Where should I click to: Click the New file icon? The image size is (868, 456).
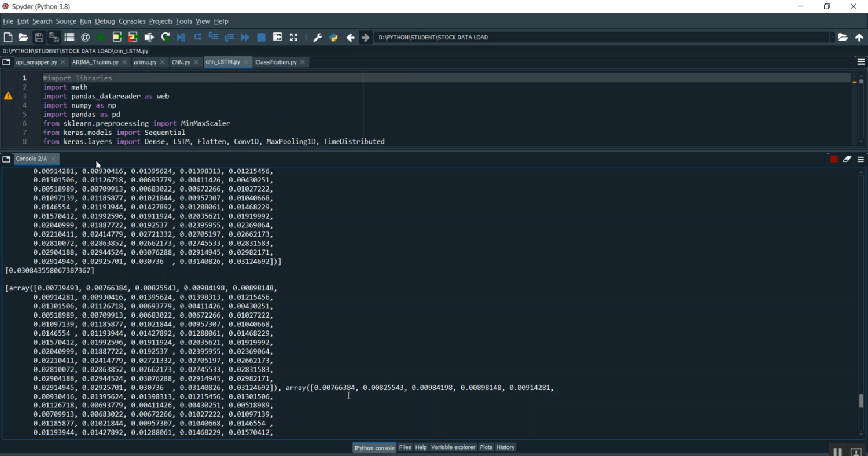(x=8, y=37)
